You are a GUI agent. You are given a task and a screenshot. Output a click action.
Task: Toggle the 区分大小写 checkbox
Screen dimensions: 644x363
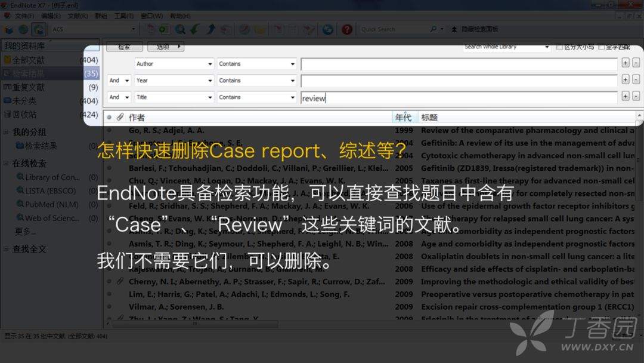coord(559,47)
